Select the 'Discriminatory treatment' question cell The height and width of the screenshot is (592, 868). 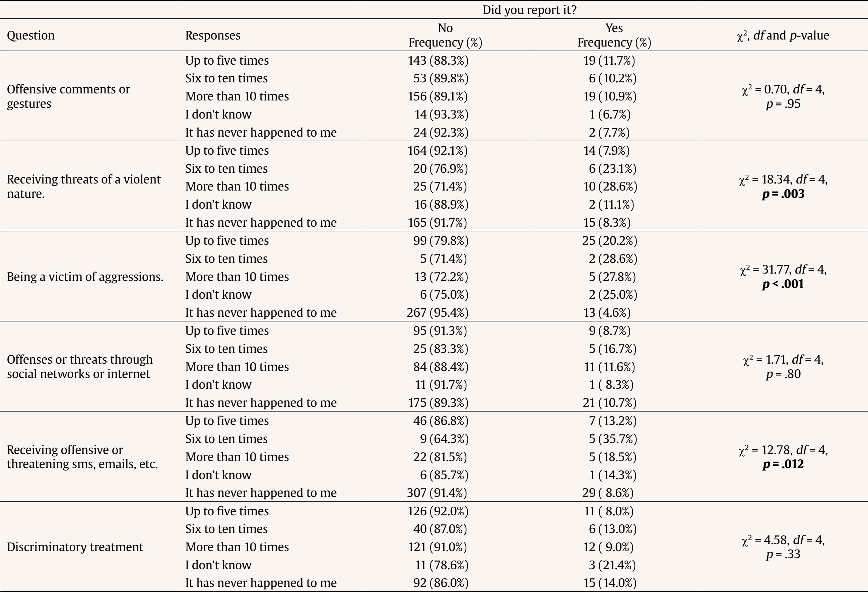(x=75, y=547)
